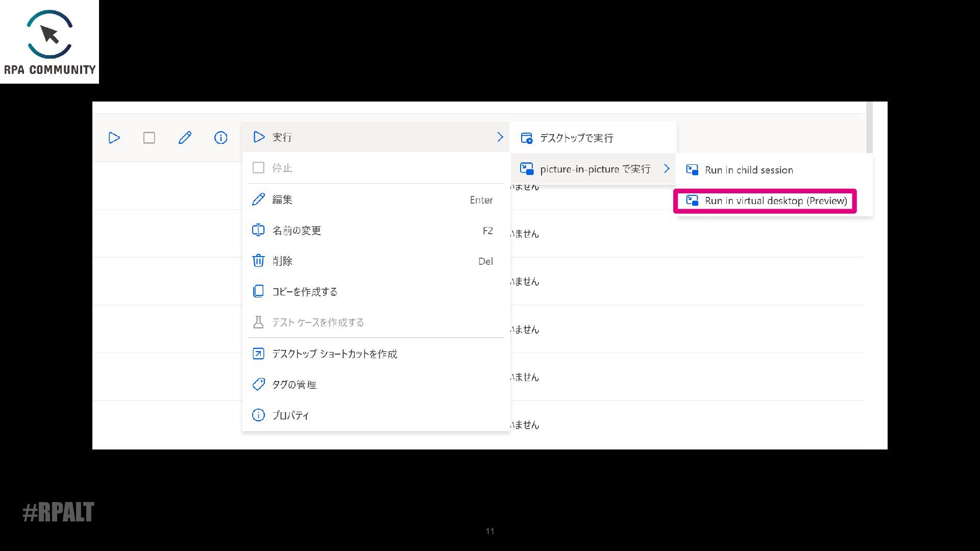Choose Run in child session
This screenshot has height=551, width=980.
tap(748, 170)
